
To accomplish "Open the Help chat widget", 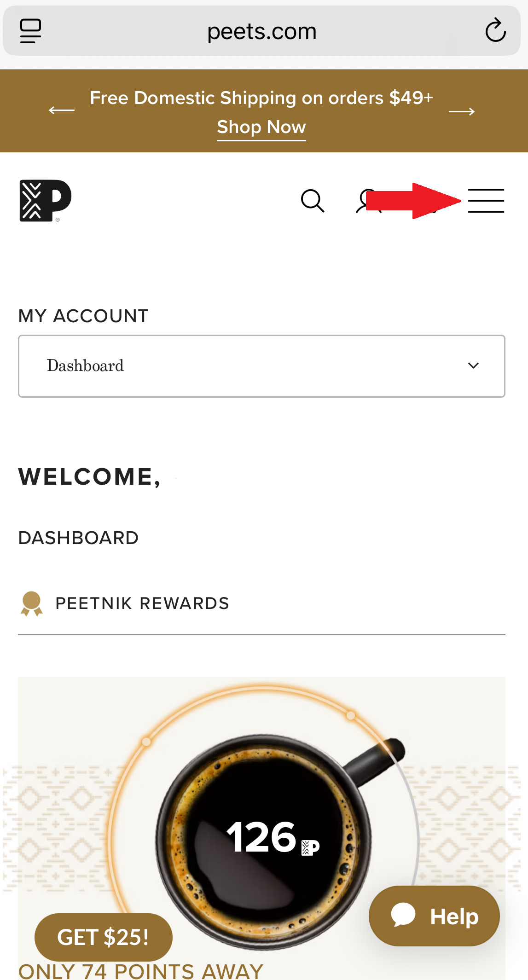I will [434, 916].
